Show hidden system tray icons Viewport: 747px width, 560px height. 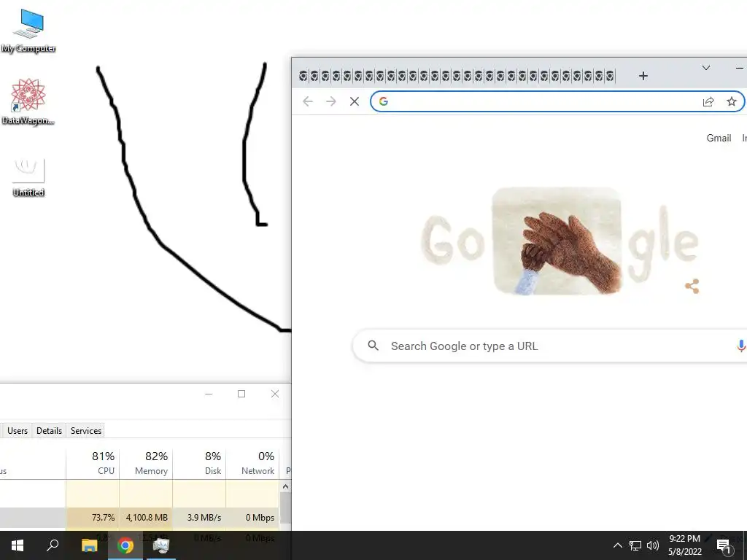coord(617,545)
